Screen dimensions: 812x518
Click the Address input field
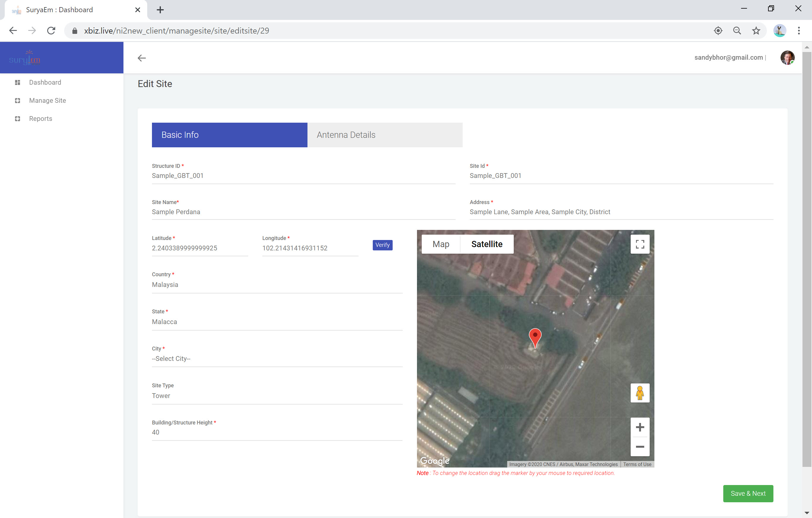(621, 212)
